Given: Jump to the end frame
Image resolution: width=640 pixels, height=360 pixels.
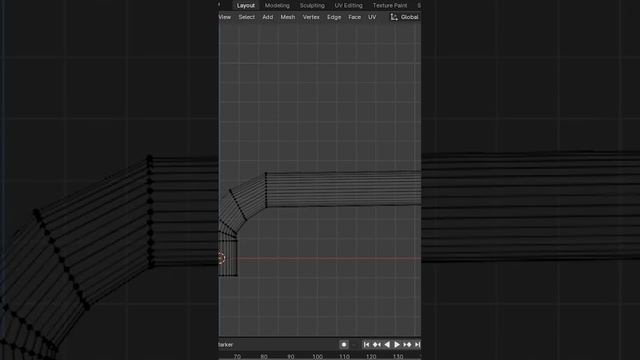Looking at the screenshot, I should tap(417, 344).
